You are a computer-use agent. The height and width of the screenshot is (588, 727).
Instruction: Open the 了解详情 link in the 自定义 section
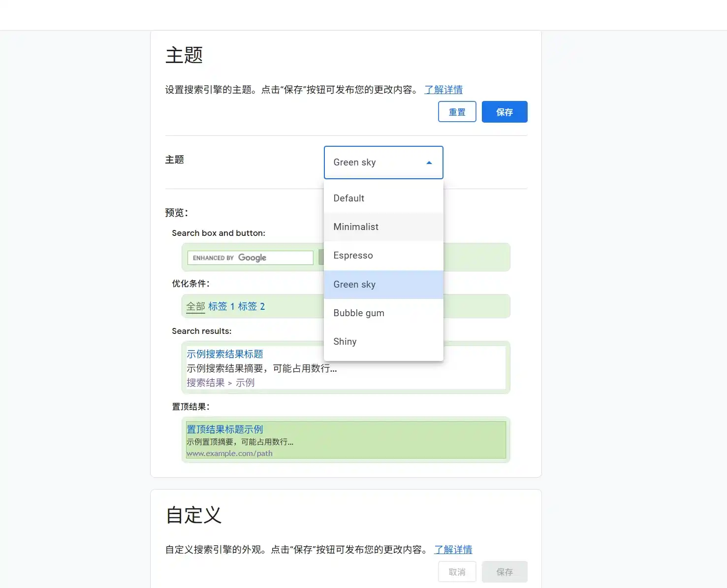coord(453,550)
